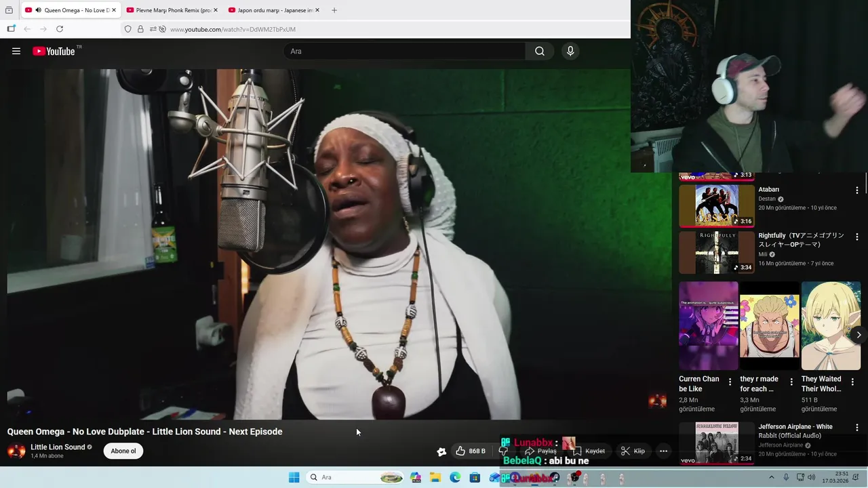This screenshot has height=488, width=868.
Task: Open Jefferson Airplane White Rabbit thumbnail
Action: tap(717, 443)
